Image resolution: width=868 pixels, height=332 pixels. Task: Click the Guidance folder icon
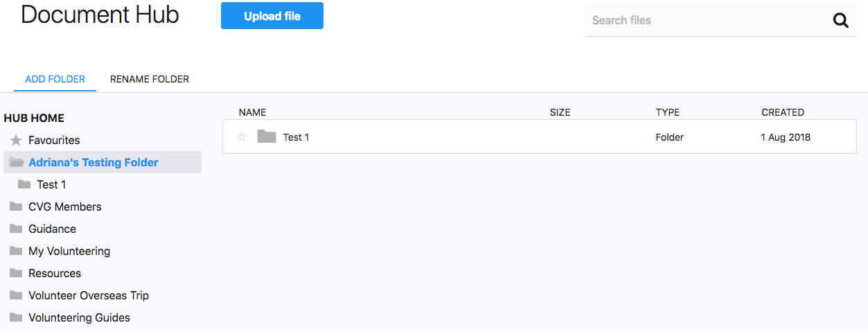tap(16, 229)
